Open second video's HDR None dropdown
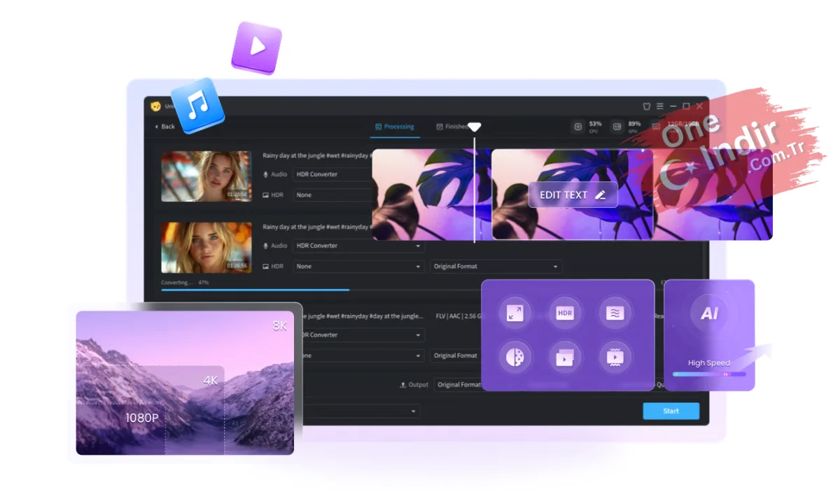 point(358,267)
